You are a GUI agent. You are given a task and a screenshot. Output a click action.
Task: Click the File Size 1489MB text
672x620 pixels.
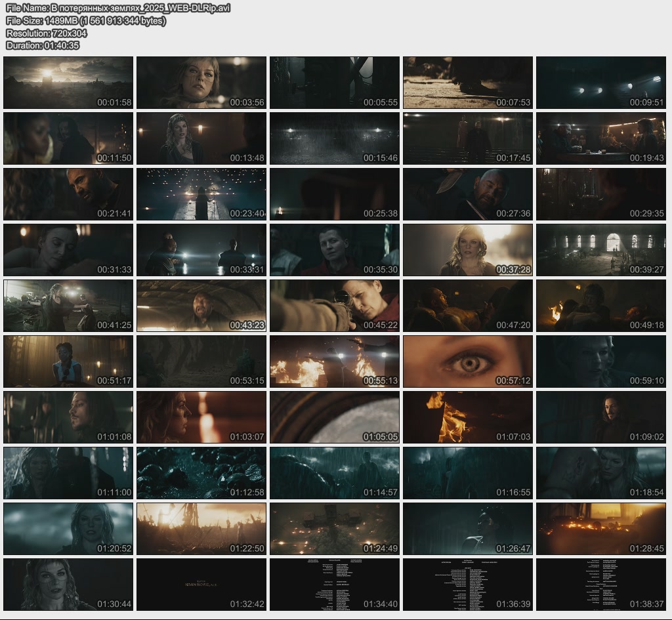pyautogui.click(x=86, y=20)
